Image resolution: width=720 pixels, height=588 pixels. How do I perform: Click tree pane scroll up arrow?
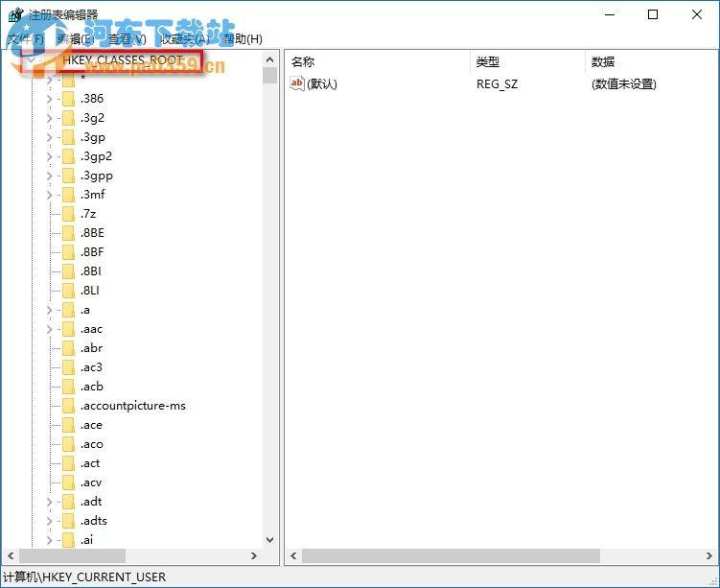[270, 60]
